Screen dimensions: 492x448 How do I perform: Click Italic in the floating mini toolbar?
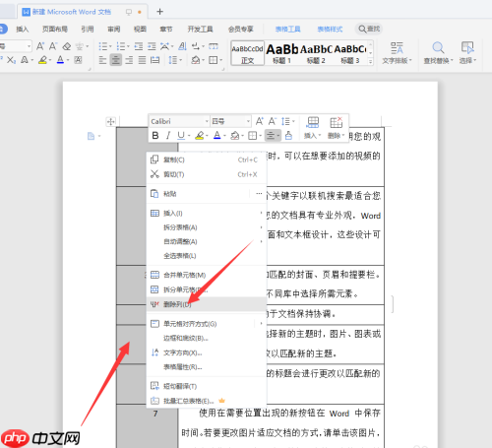[x=168, y=135]
